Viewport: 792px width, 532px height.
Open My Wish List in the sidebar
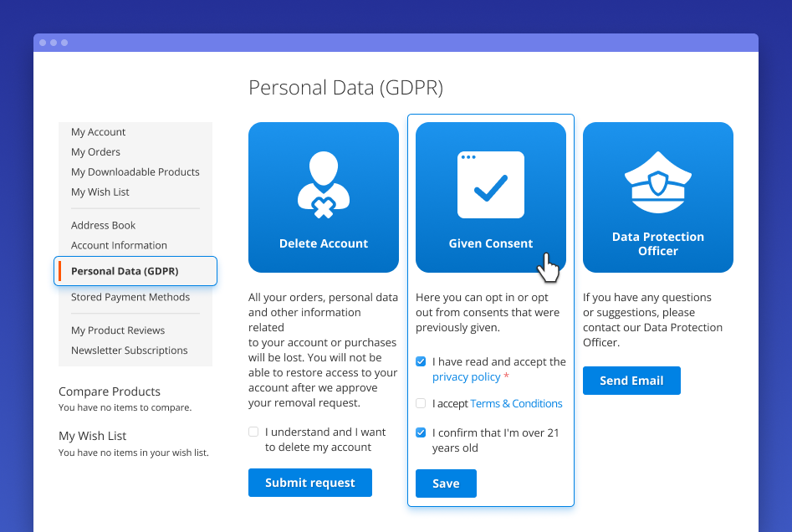point(100,192)
